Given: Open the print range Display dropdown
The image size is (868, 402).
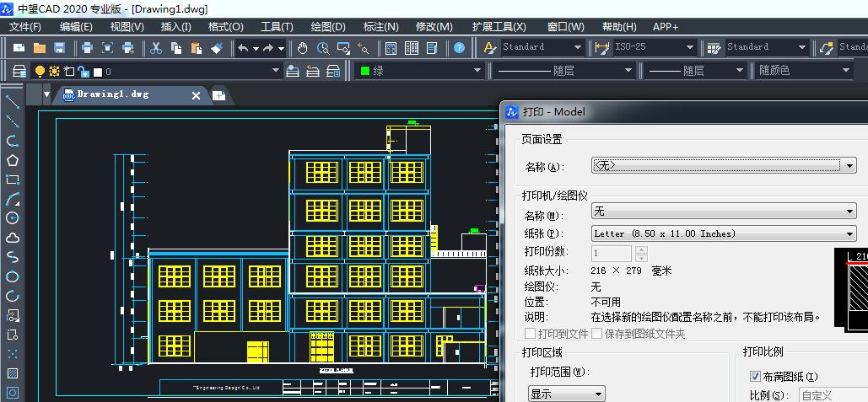Looking at the screenshot, I should [598, 394].
